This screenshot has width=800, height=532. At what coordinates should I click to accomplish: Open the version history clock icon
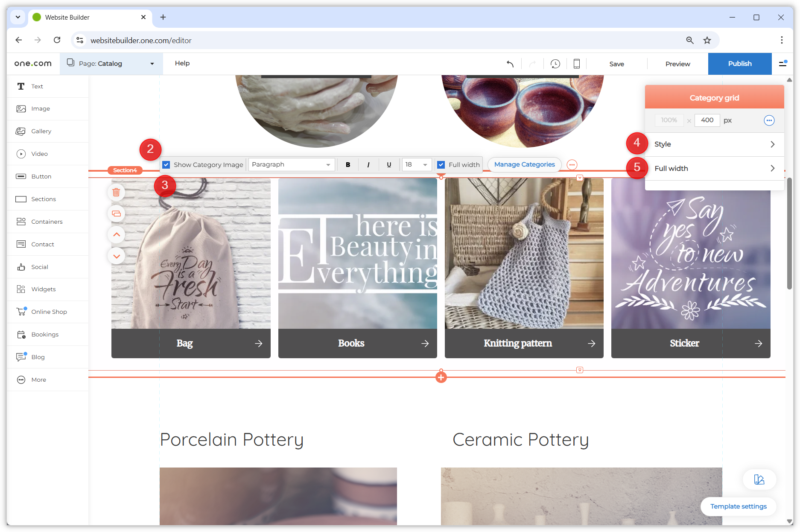click(555, 64)
